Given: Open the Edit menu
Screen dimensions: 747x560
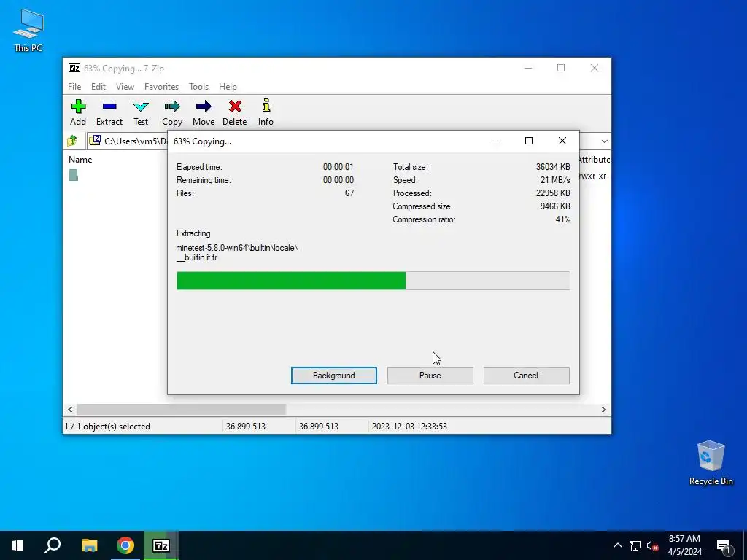Looking at the screenshot, I should click(98, 87).
